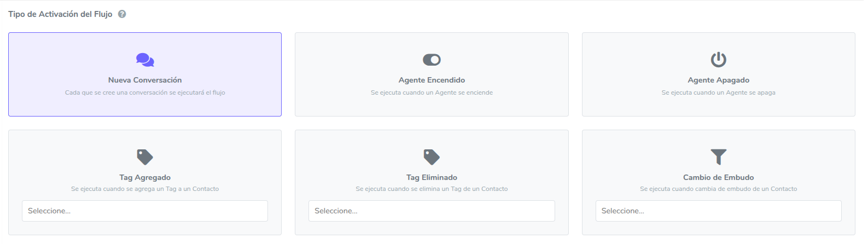
Task: Click the Tag Eliminado title text
Action: coord(432,177)
